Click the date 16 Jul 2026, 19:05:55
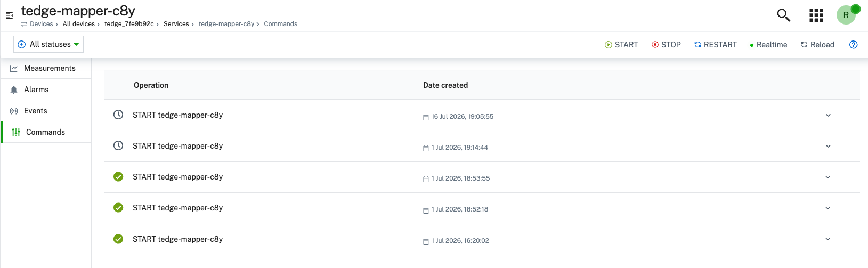 [463, 117]
